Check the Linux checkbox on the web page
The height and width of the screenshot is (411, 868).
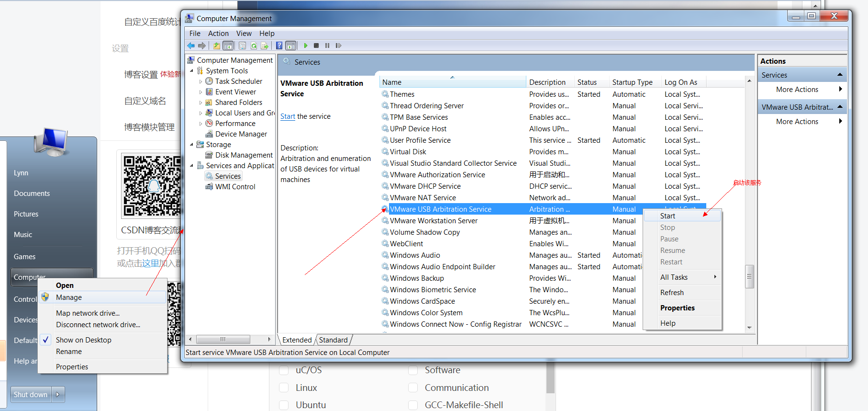pyautogui.click(x=284, y=388)
